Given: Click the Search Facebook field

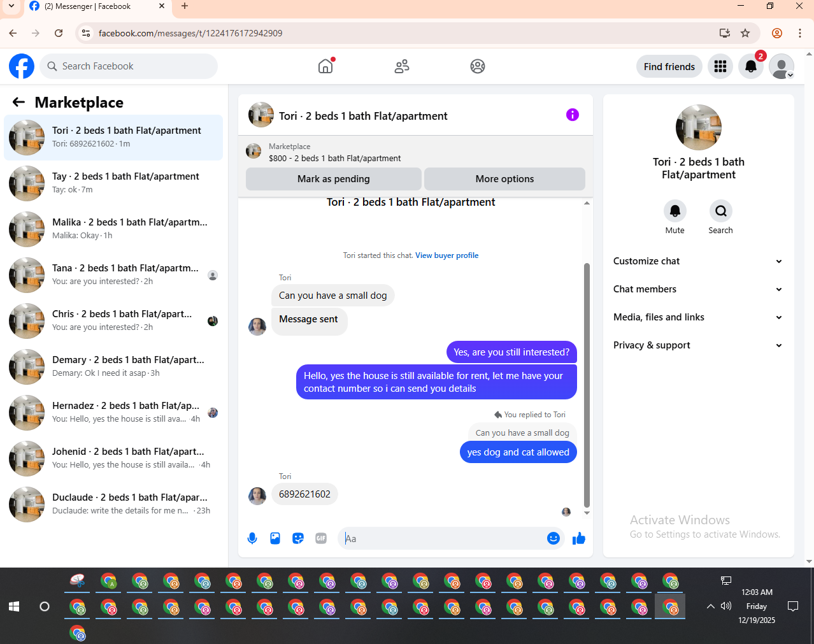Looking at the screenshot, I should (129, 66).
